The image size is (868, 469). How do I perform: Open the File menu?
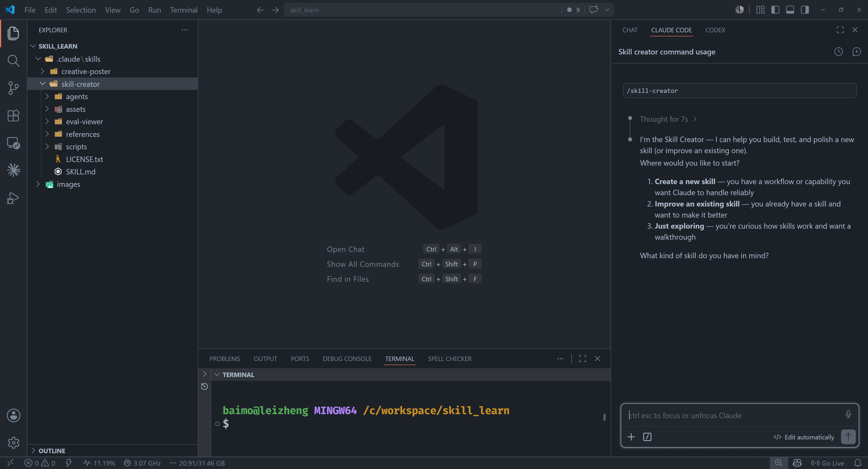tap(30, 10)
